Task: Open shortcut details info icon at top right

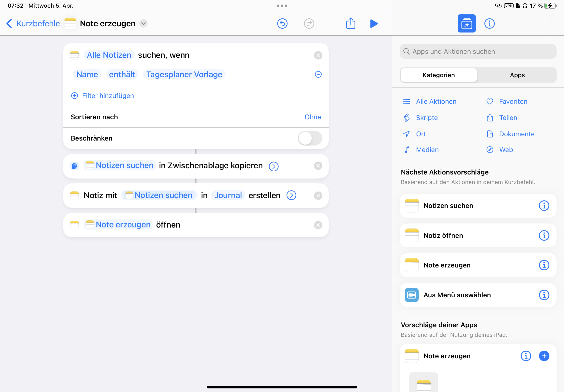Action: [x=489, y=24]
